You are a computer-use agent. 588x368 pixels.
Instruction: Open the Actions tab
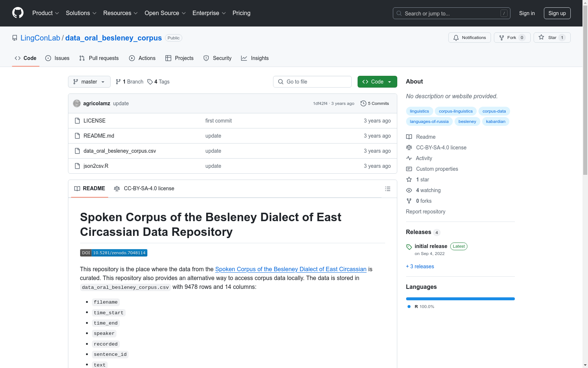click(142, 58)
